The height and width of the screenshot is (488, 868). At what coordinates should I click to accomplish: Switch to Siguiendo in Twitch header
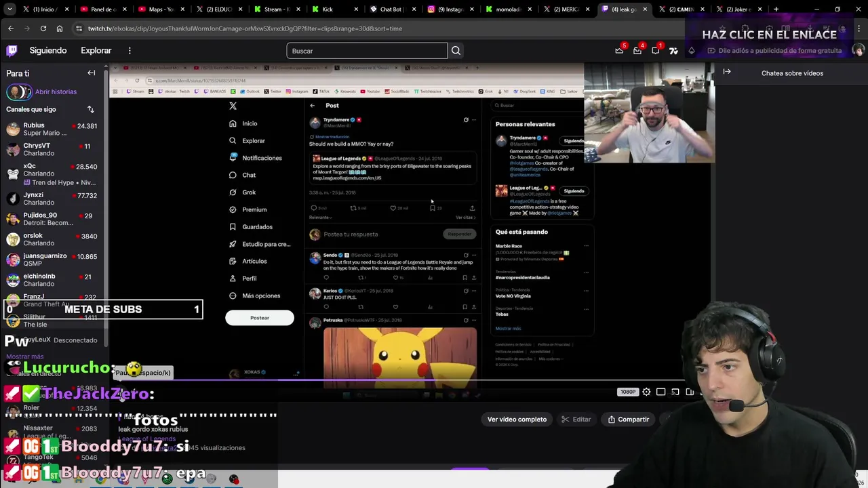(48, 51)
